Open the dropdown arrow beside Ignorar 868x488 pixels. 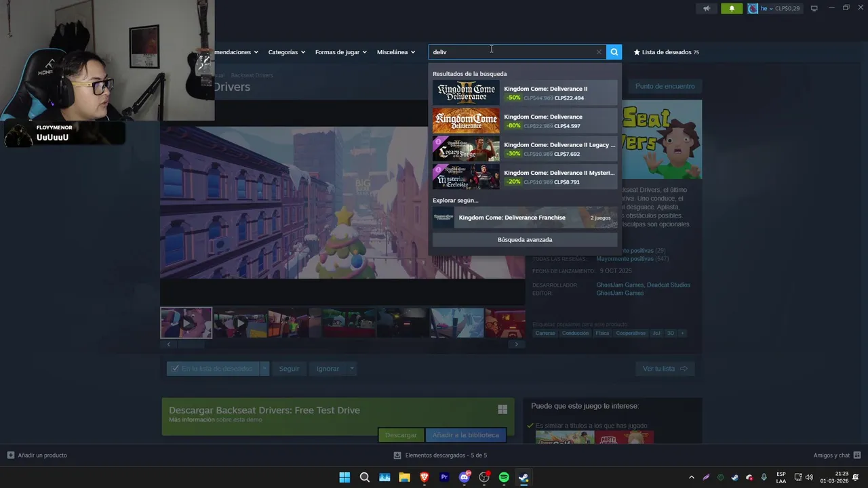pos(351,369)
